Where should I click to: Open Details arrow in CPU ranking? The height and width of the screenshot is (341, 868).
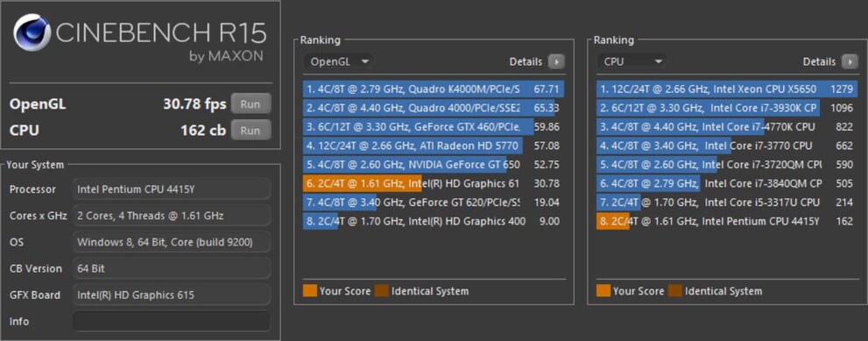tap(850, 61)
